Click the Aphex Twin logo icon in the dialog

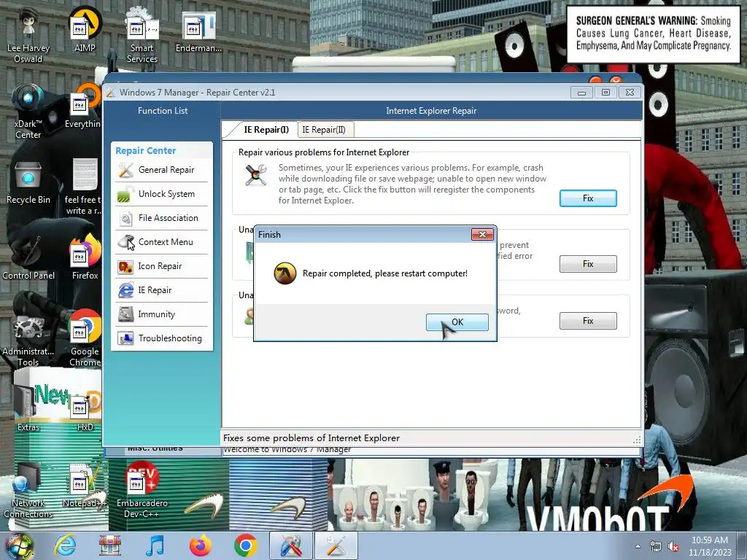[285, 273]
